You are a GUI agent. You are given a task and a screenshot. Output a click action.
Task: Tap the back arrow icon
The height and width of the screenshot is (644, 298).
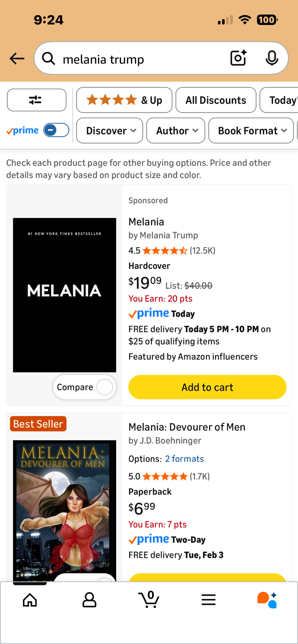pyautogui.click(x=17, y=59)
